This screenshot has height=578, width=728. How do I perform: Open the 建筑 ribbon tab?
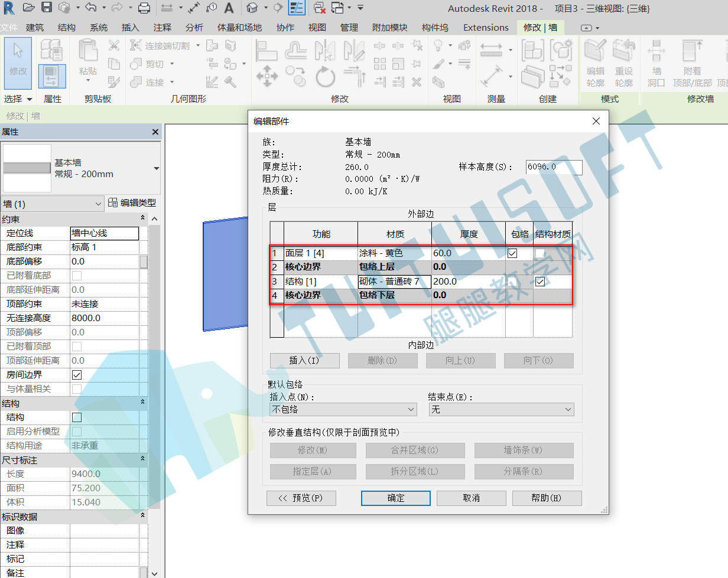click(35, 28)
